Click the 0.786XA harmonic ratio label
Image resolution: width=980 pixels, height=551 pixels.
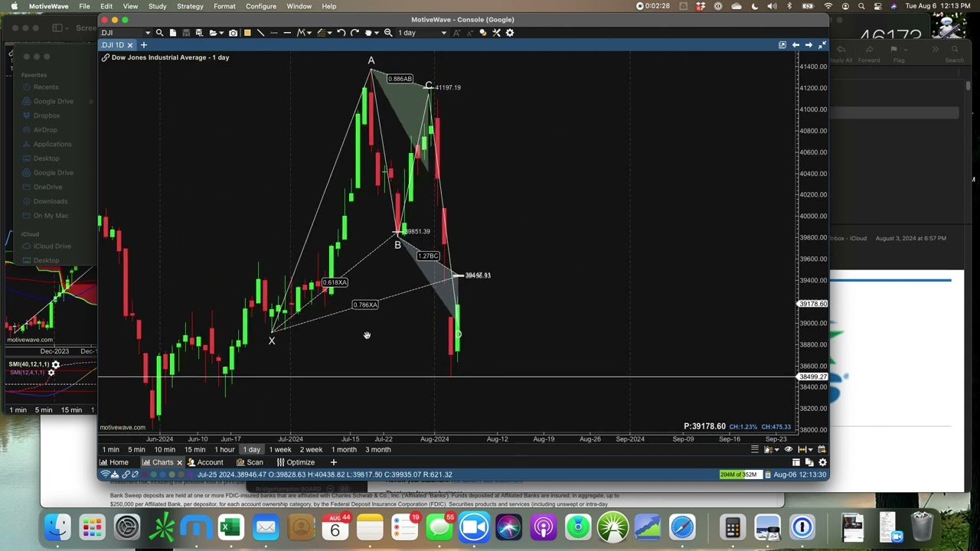[364, 305]
